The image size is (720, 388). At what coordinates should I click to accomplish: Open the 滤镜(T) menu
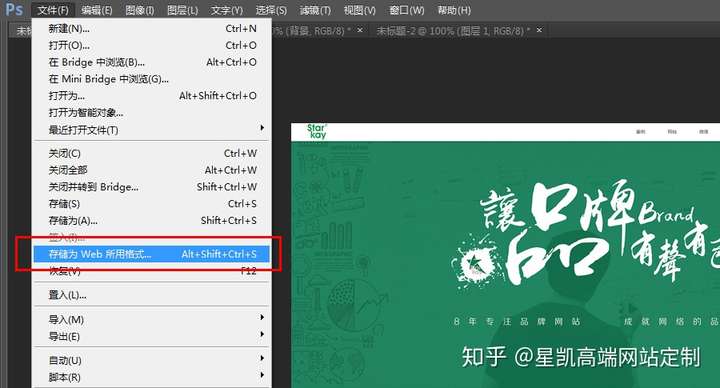pyautogui.click(x=315, y=10)
